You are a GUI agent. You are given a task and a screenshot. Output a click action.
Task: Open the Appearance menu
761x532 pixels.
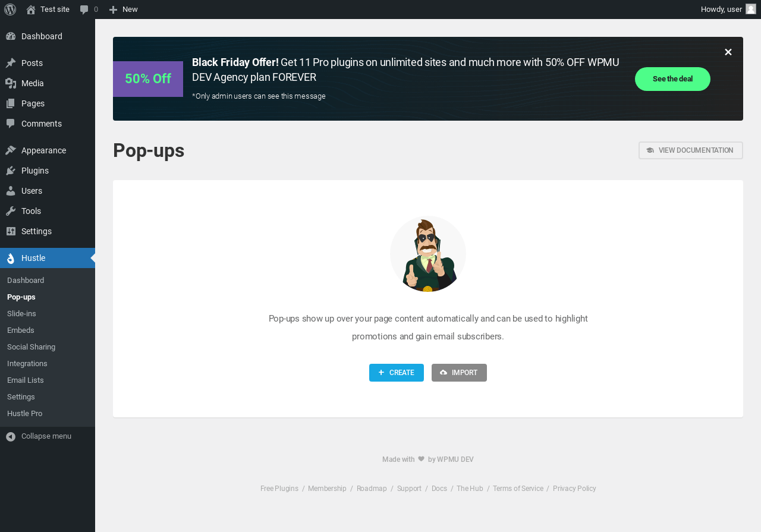(x=48, y=150)
